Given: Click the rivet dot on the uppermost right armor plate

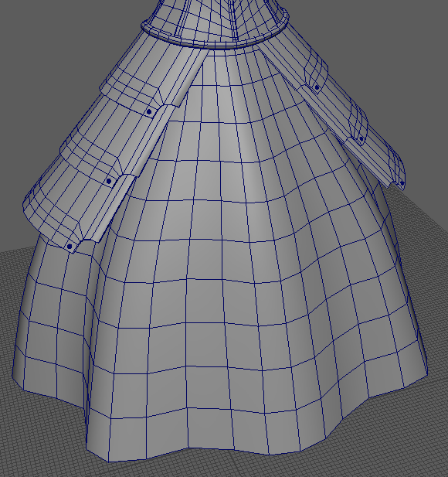Looking at the screenshot, I should [317, 87].
